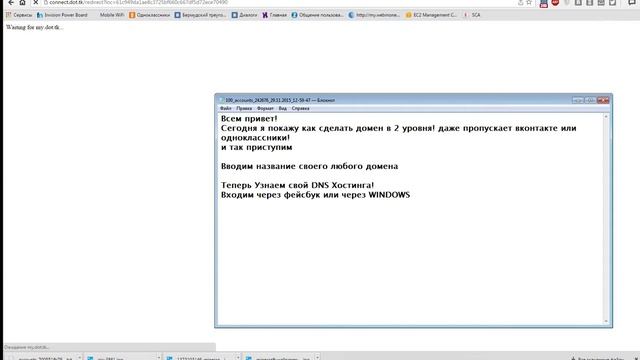Viewport: 640px width, 360px height.
Task: Open the Общение пользова... bookmark
Action: pos(317,15)
